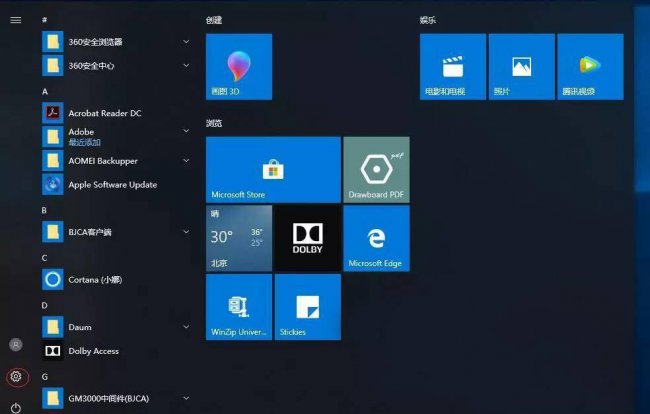
Task: Click the Acrobat Reader DC label
Action: [x=105, y=113]
